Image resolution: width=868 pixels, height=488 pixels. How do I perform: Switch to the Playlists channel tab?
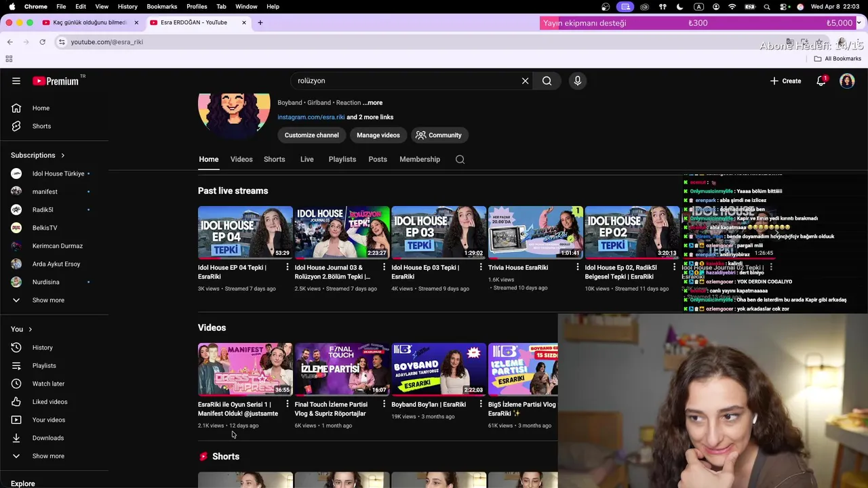click(x=342, y=159)
